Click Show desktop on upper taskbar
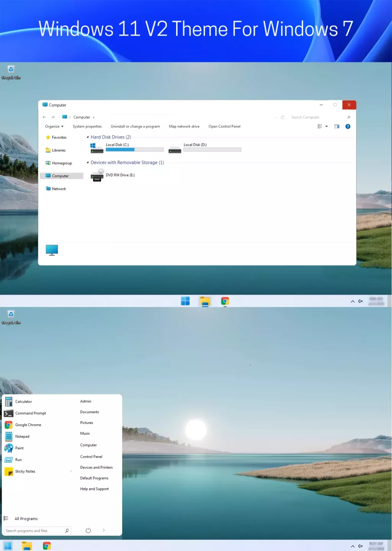The width and height of the screenshot is (392, 551). [389, 301]
